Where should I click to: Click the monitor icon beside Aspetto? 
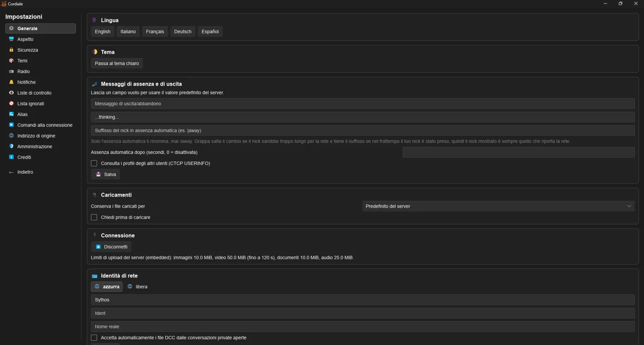pos(11,39)
